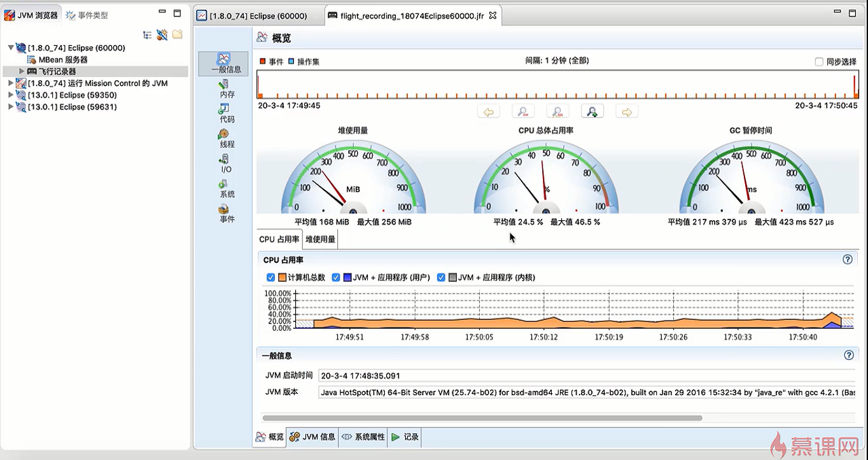
Task: Click the horizontal scrollbar under 一般信息
Action: (x=482, y=418)
